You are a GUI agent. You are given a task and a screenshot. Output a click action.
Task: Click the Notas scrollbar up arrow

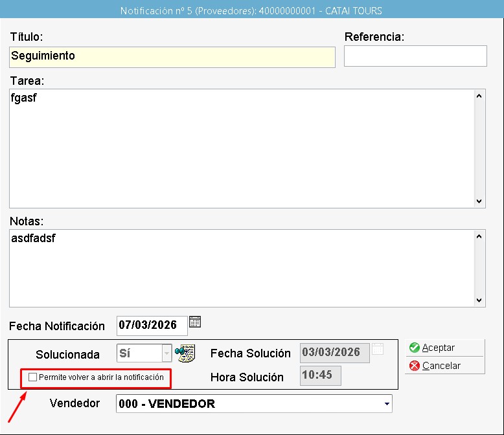click(479, 236)
